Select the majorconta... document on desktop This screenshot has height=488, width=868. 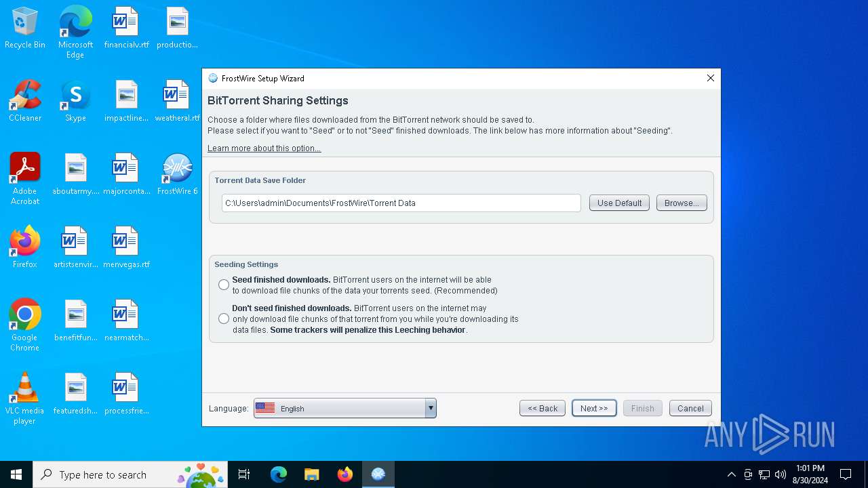click(126, 175)
